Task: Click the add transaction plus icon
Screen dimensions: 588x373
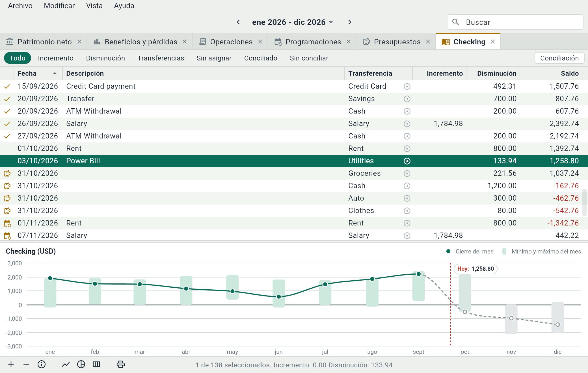Action: pyautogui.click(x=11, y=365)
